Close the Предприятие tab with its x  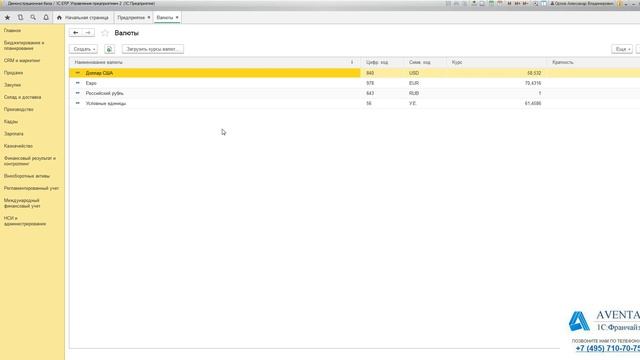pos(149,18)
